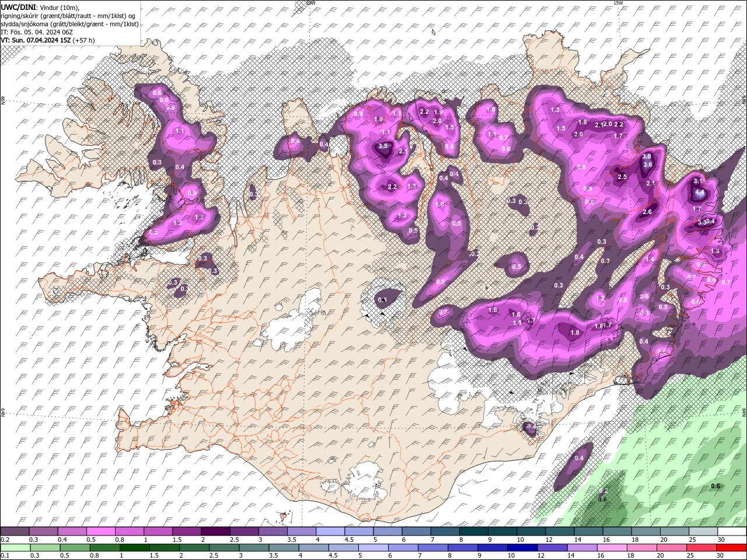
Task: Click the 20W longitude label at top
Action: click(310, 3)
